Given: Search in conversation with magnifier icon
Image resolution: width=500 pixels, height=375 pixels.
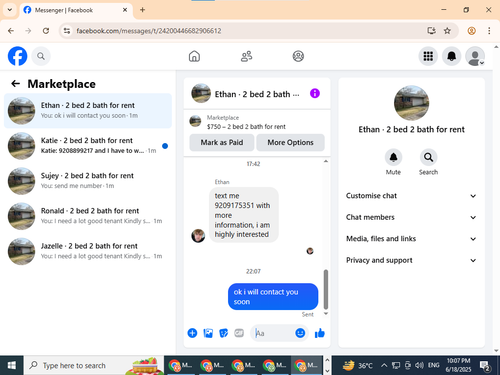Looking at the screenshot, I should 428,157.
